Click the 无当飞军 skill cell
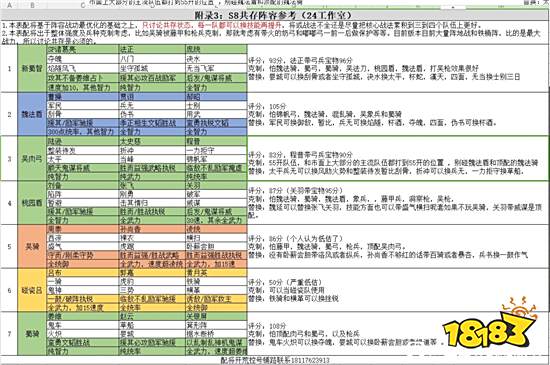Viewport: 550px width, 365px height. click(216, 68)
